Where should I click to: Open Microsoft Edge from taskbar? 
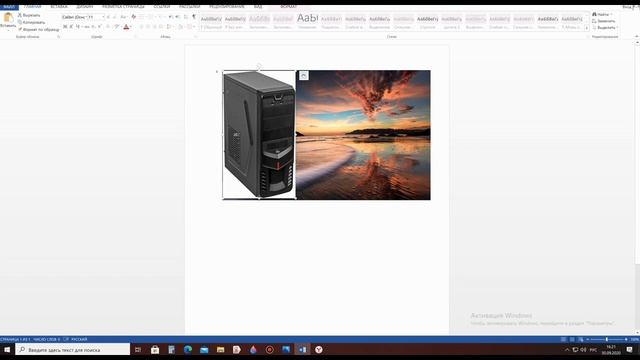[188, 350]
